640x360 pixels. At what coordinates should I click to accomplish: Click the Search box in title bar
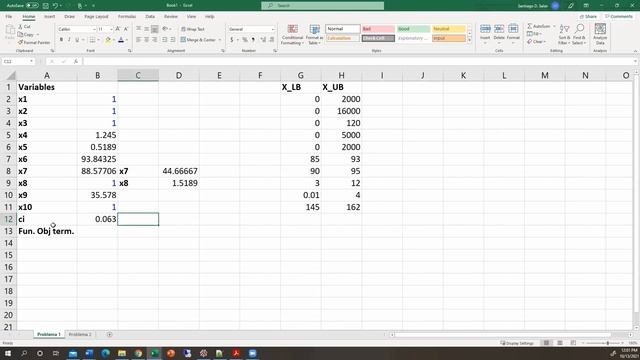(322, 6)
